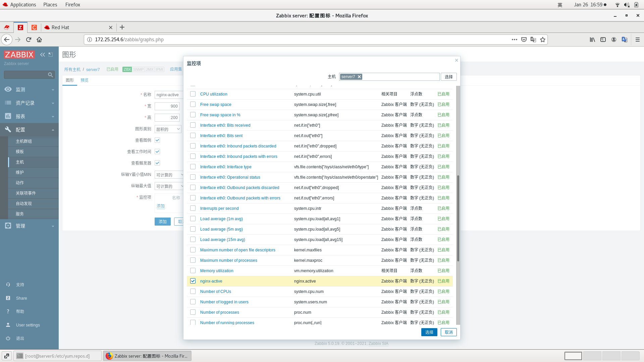Click the Firefox home button
Image resolution: width=644 pixels, height=362 pixels.
pos(39,40)
